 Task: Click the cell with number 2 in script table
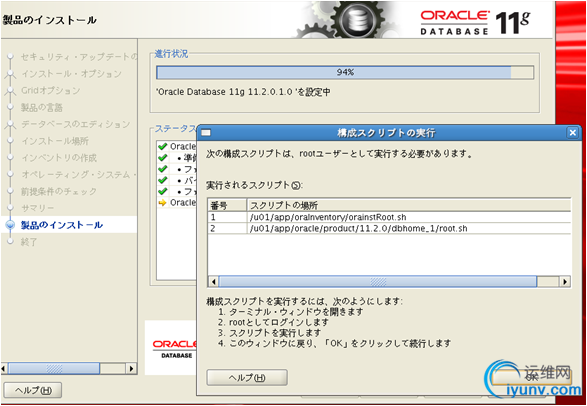tap(227, 228)
